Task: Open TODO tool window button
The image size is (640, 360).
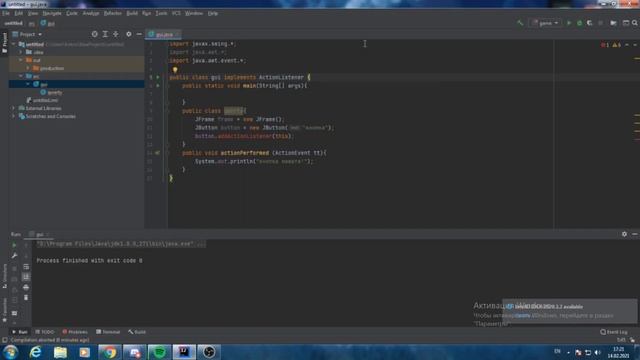Action: [45, 332]
